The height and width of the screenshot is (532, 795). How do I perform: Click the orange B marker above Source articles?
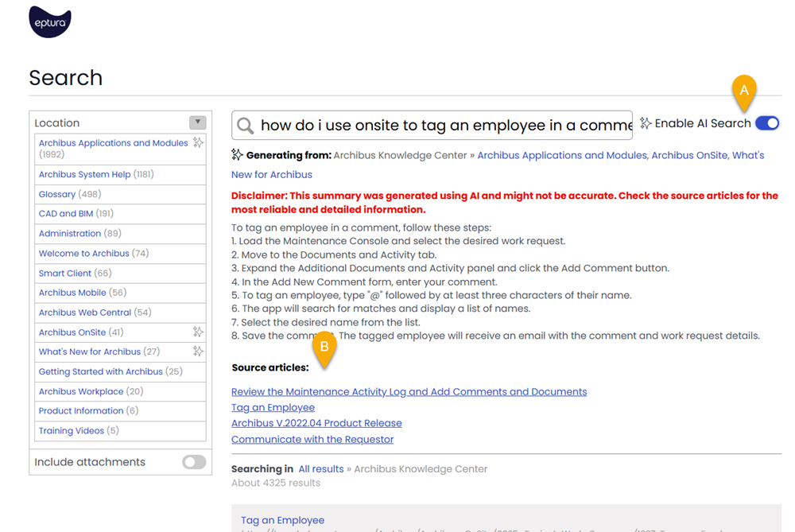pos(325,348)
